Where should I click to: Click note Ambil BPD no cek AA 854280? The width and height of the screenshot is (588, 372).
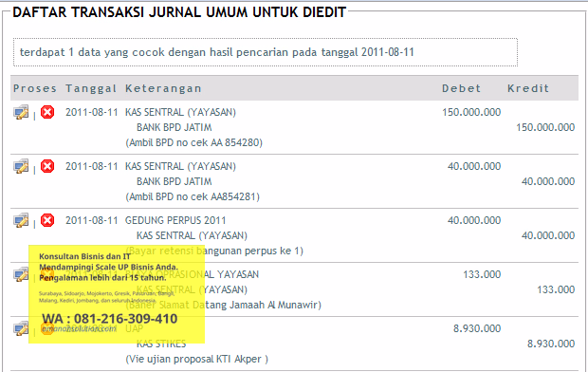pos(193,142)
